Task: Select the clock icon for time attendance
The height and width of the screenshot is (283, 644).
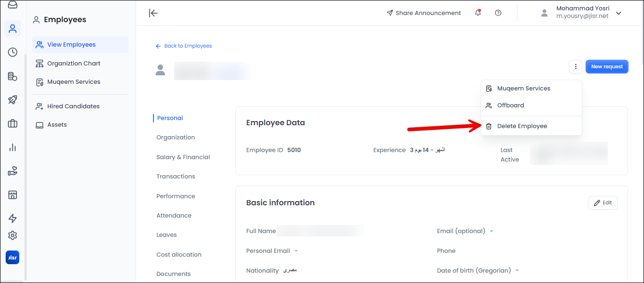Action: coord(13,52)
